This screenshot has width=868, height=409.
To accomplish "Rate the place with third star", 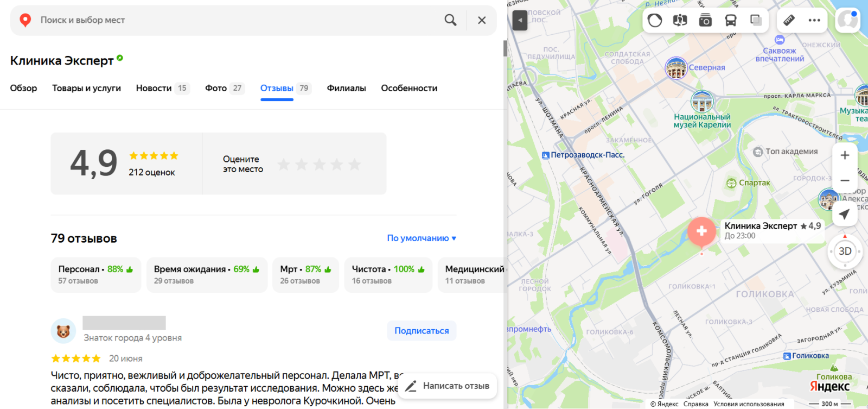I will click(x=319, y=164).
